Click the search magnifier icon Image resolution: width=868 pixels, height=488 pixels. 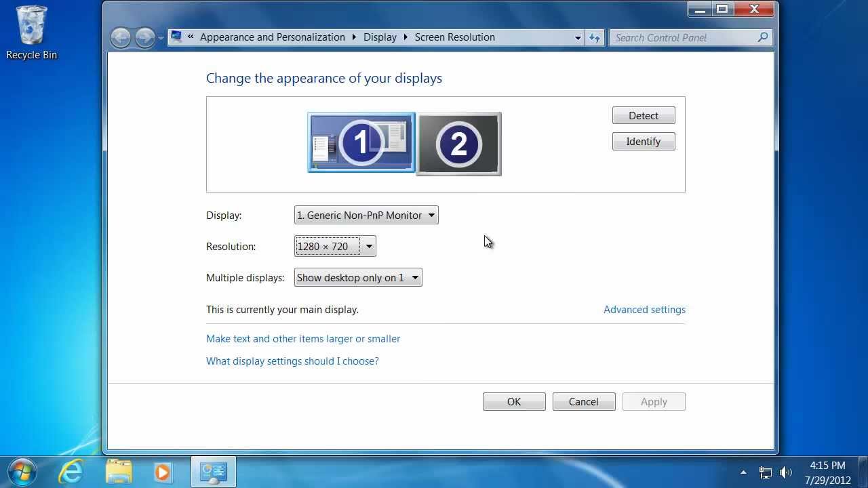pos(763,37)
